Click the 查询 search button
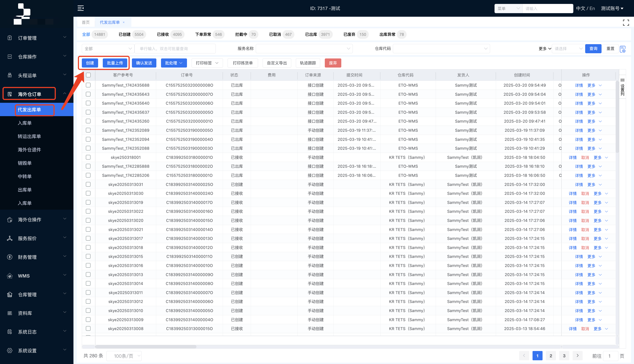The image size is (634, 364). (593, 48)
